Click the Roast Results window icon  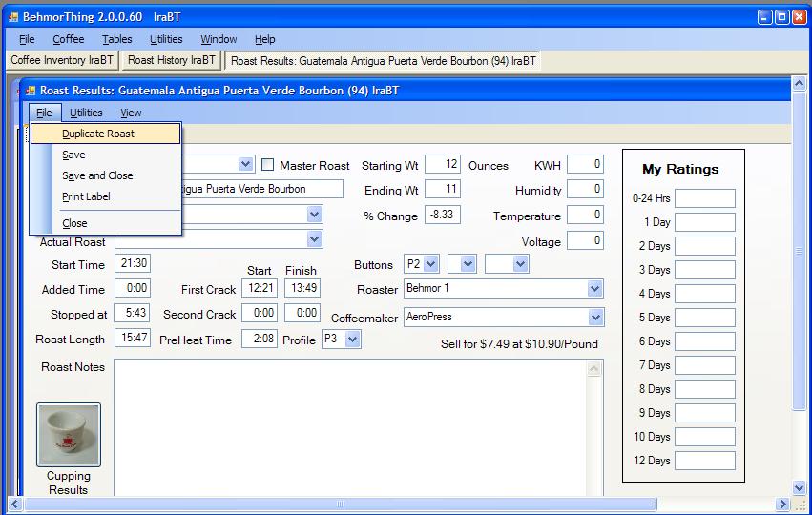[30, 91]
